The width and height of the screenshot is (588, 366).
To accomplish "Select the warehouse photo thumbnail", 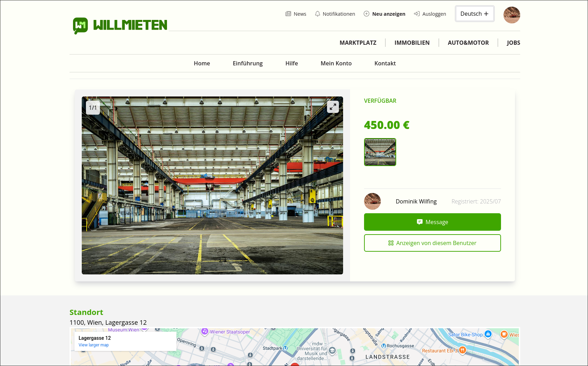I will coord(380,152).
